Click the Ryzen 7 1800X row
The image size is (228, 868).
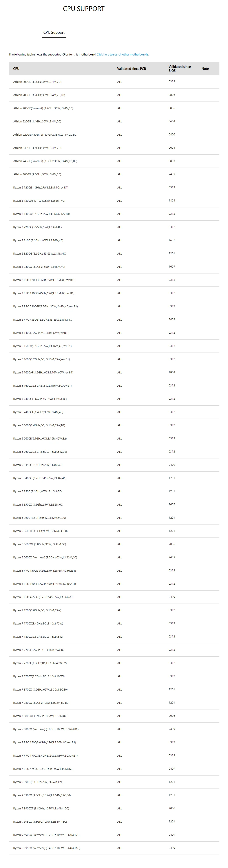[114, 637]
